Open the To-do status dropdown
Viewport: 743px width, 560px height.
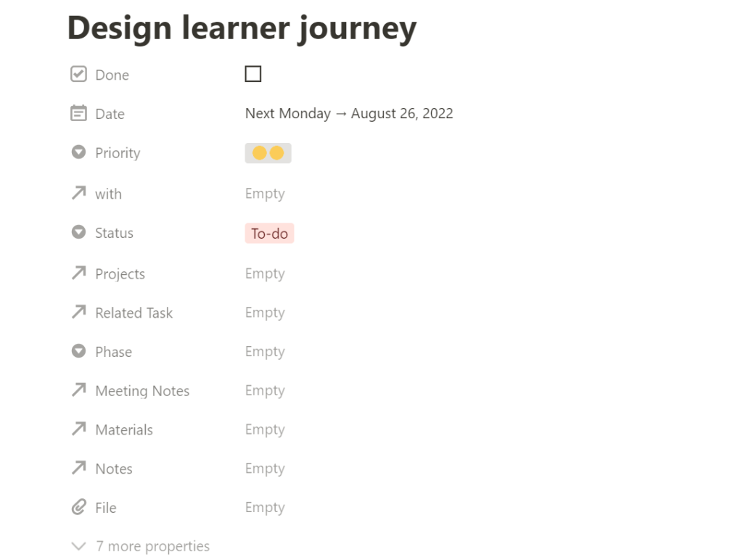[x=269, y=234]
